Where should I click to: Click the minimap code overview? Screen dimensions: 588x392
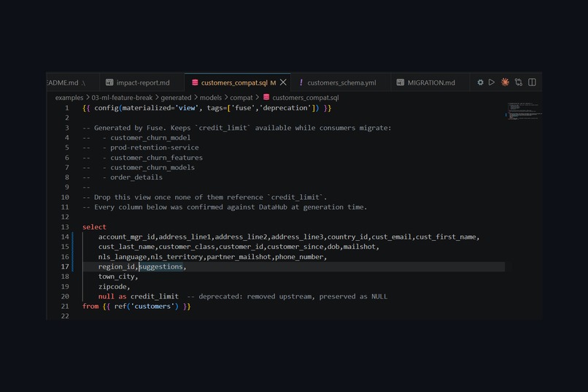523,111
